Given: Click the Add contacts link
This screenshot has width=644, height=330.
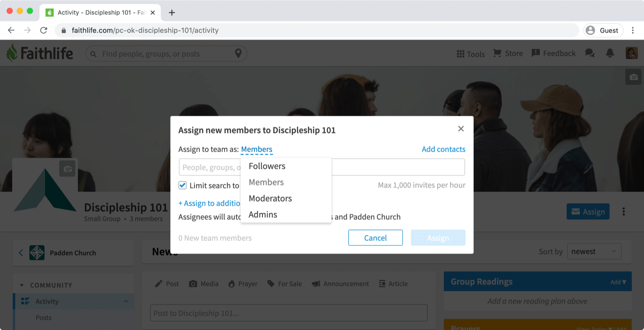Looking at the screenshot, I should pos(444,149).
